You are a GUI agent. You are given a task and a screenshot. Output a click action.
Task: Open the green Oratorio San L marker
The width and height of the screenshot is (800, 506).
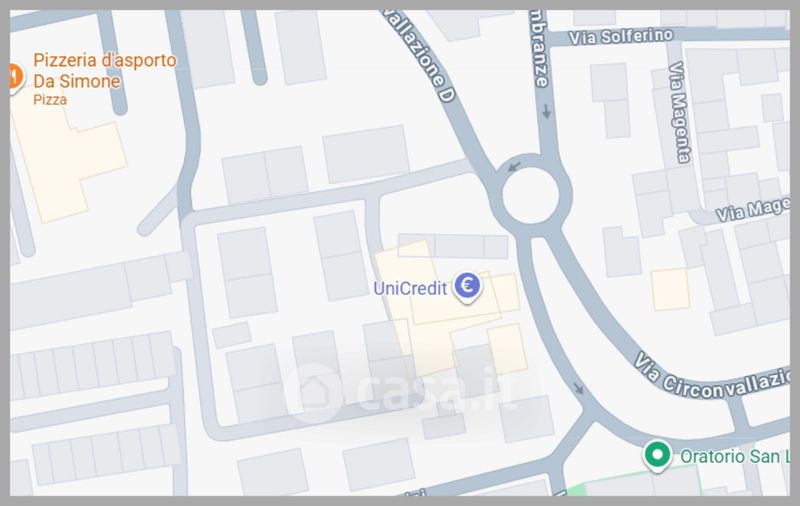(658, 455)
